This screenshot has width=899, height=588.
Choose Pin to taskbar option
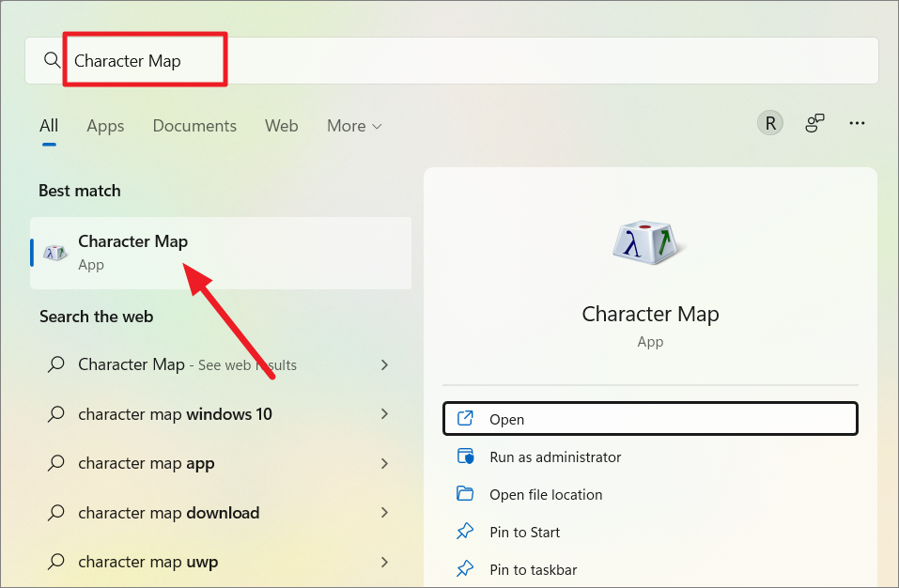pyautogui.click(x=650, y=569)
